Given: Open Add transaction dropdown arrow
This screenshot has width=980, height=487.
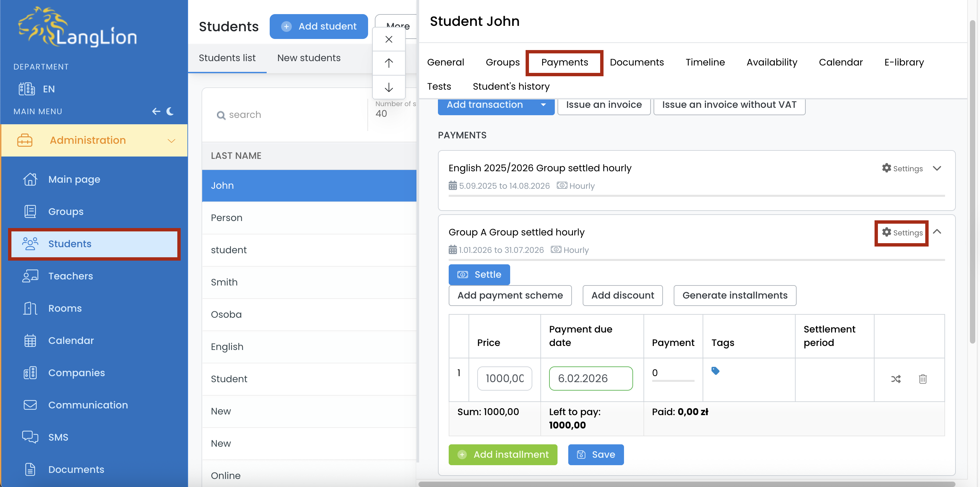Looking at the screenshot, I should click(x=543, y=105).
